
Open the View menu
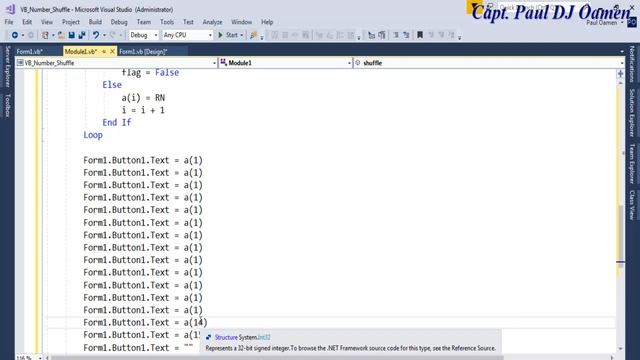click(x=47, y=22)
